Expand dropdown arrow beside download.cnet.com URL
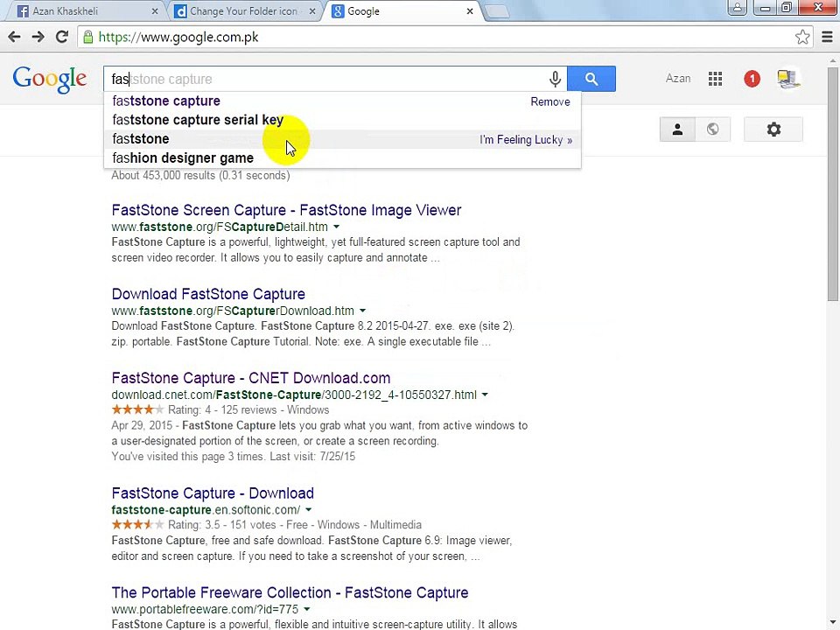 click(x=485, y=395)
